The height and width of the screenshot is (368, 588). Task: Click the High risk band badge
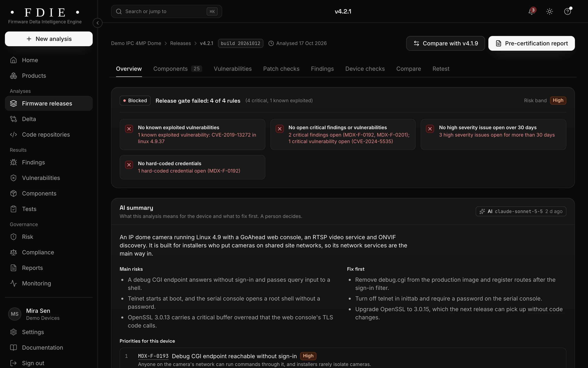click(x=558, y=100)
